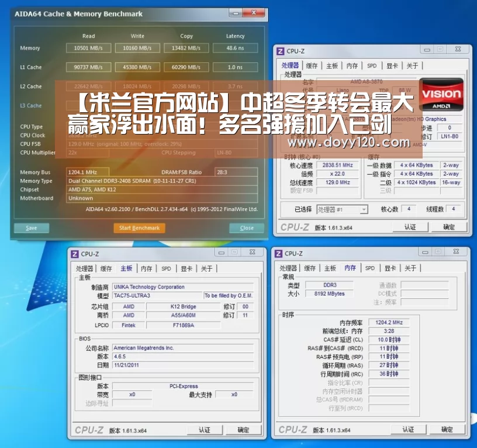Click 认证 button in memory CPU-Z window
The width and height of the screenshot is (477, 448).
[x=408, y=429]
